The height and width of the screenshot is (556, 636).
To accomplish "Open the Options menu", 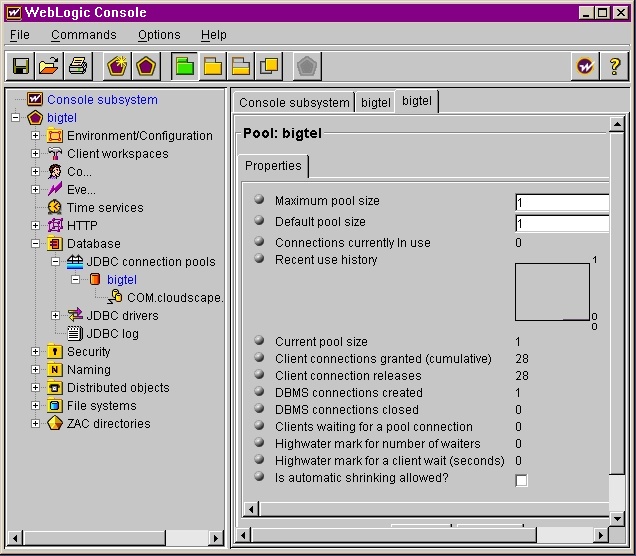I will pyautogui.click(x=159, y=35).
